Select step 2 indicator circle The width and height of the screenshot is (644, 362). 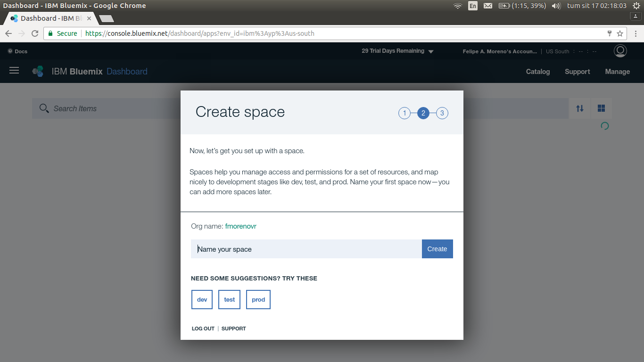(x=423, y=113)
